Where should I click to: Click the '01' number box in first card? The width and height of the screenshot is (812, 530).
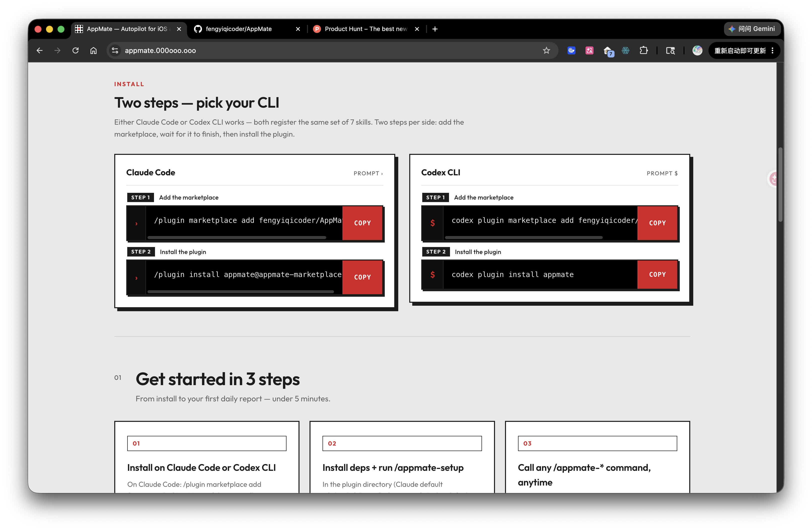[207, 443]
